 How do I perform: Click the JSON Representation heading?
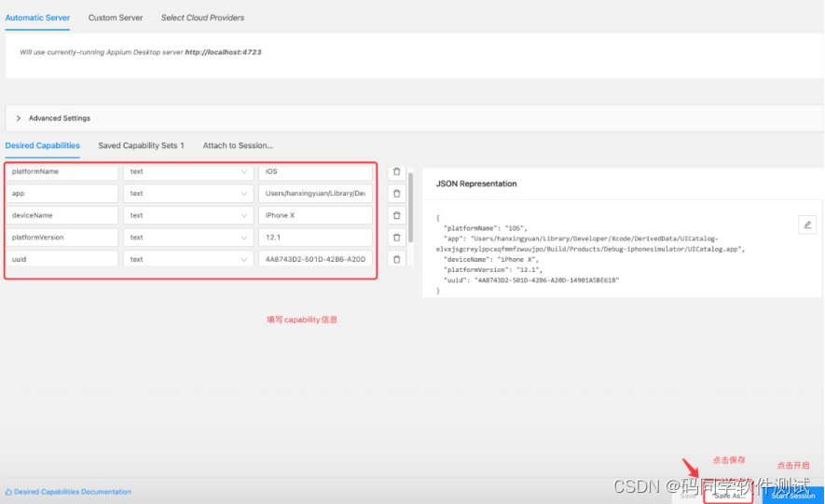click(476, 184)
